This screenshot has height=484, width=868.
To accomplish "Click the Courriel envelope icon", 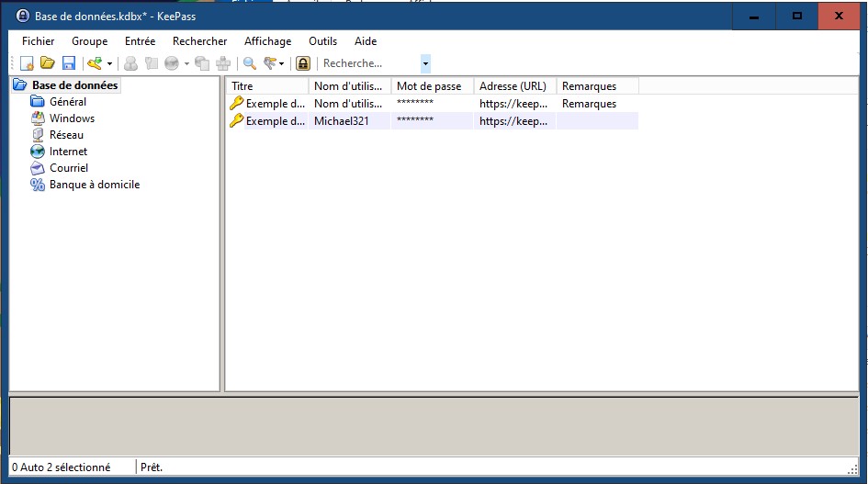I will [38, 168].
